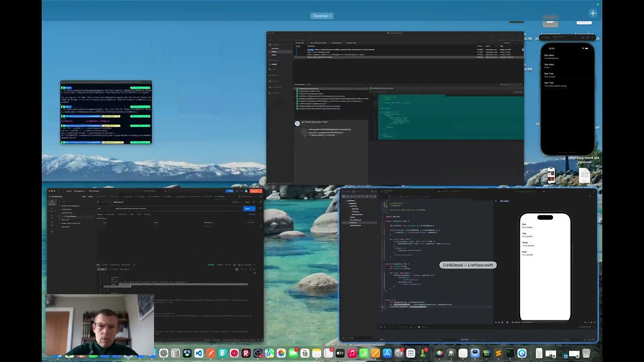This screenshot has height=362, width=644.
Task: Open the Calendar icon showing 18
Action: (304, 353)
